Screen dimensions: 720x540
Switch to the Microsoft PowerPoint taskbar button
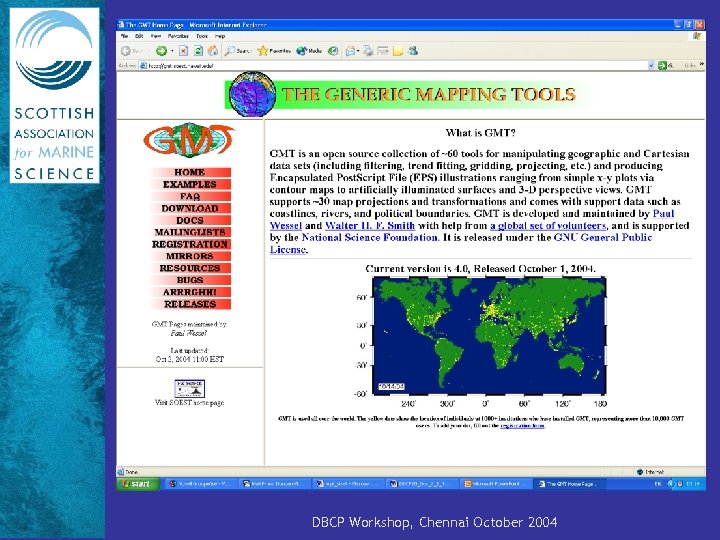pos(496,484)
